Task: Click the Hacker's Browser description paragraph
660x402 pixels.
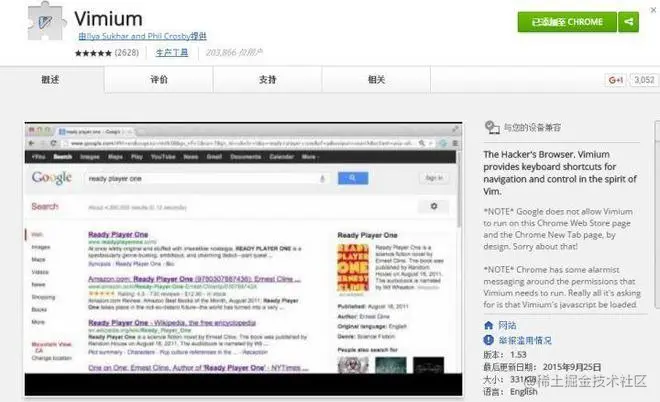Action: [560, 173]
